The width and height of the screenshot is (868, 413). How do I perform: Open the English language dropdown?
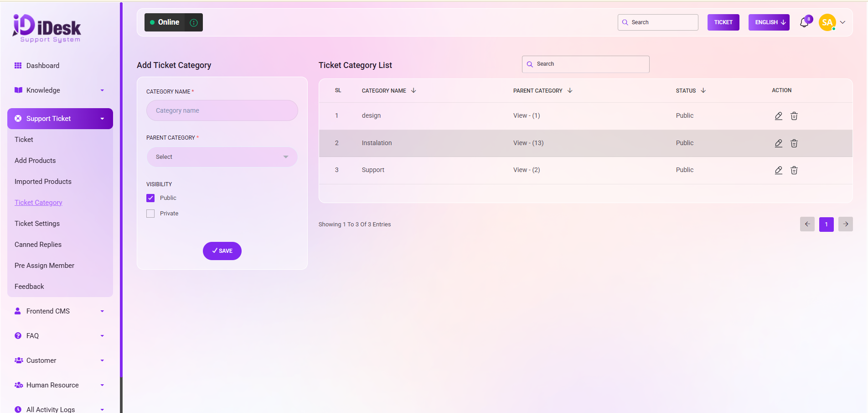click(x=769, y=22)
